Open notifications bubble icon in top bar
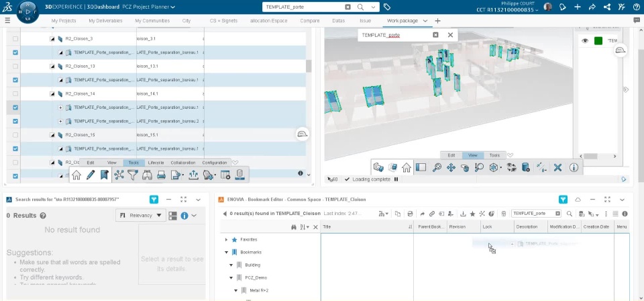The width and height of the screenshot is (644, 301). click(x=563, y=7)
